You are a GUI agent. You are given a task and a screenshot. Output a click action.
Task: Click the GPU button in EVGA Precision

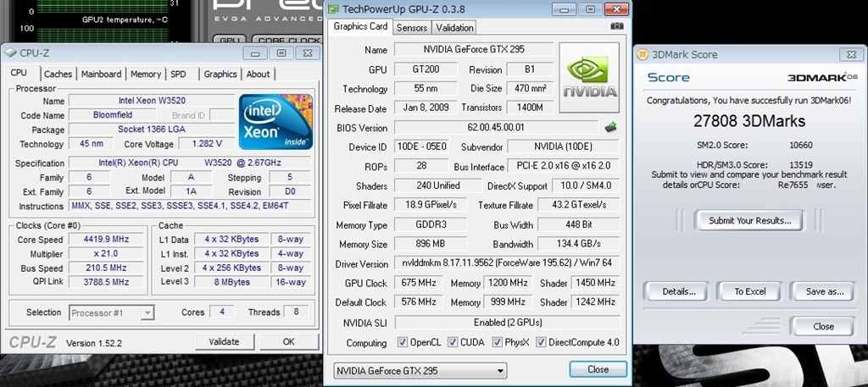point(229,41)
